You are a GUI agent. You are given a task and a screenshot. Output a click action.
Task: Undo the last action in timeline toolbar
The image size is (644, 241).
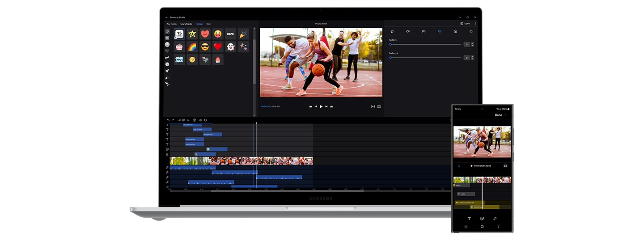tap(168, 120)
